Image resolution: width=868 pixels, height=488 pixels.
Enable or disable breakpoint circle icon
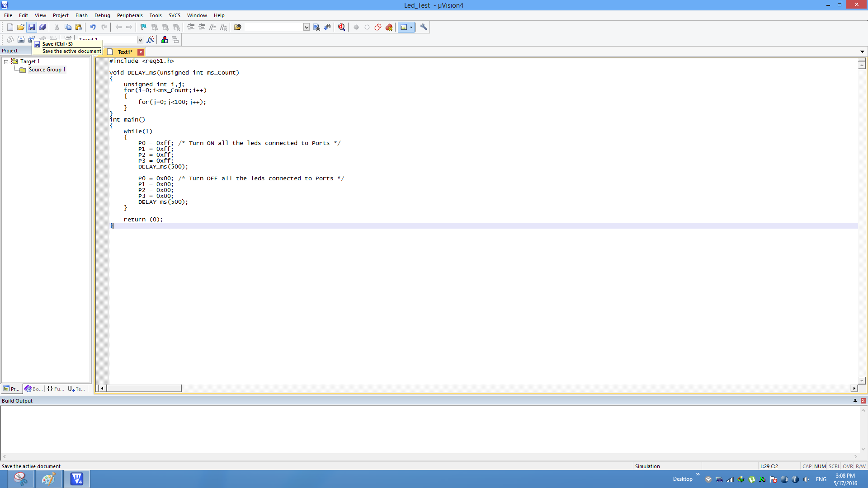tap(367, 27)
